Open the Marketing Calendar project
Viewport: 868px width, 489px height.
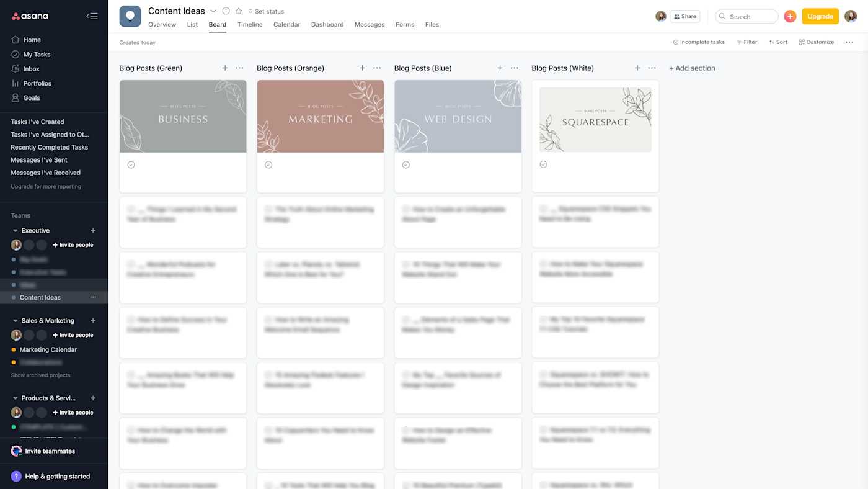[x=48, y=350]
